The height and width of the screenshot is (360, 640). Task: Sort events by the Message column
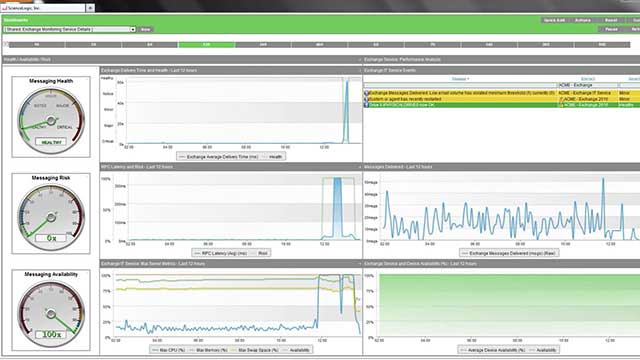[460, 79]
